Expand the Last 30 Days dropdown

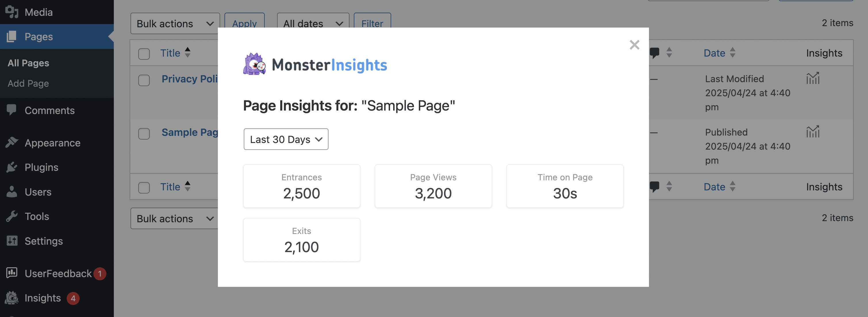pos(286,139)
